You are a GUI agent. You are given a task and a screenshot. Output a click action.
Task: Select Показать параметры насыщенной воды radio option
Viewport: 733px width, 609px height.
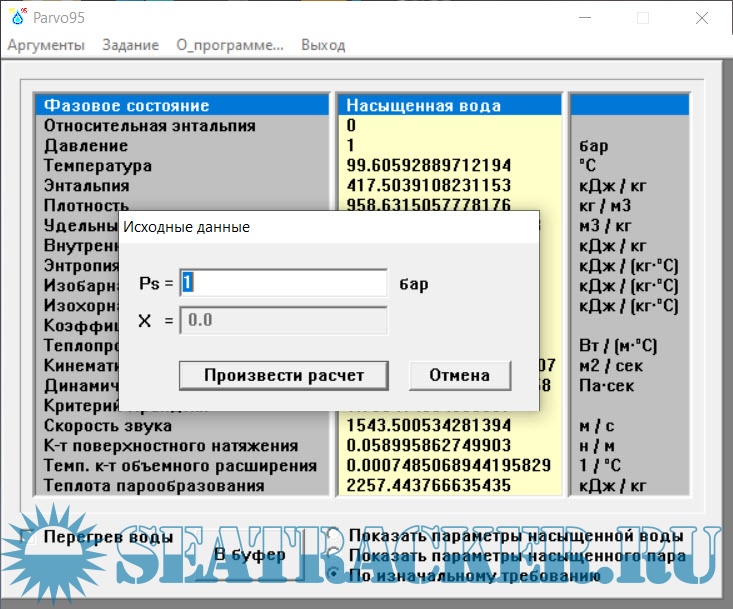pyautogui.click(x=333, y=537)
